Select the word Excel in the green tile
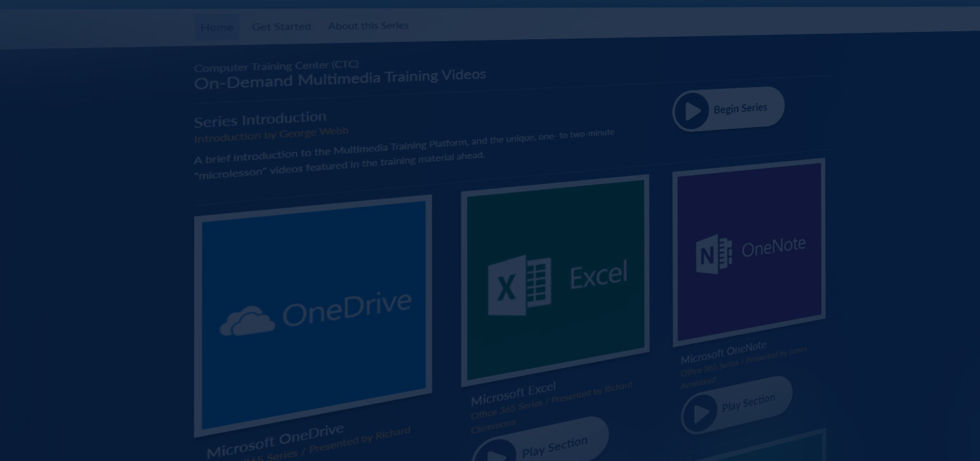 (598, 275)
